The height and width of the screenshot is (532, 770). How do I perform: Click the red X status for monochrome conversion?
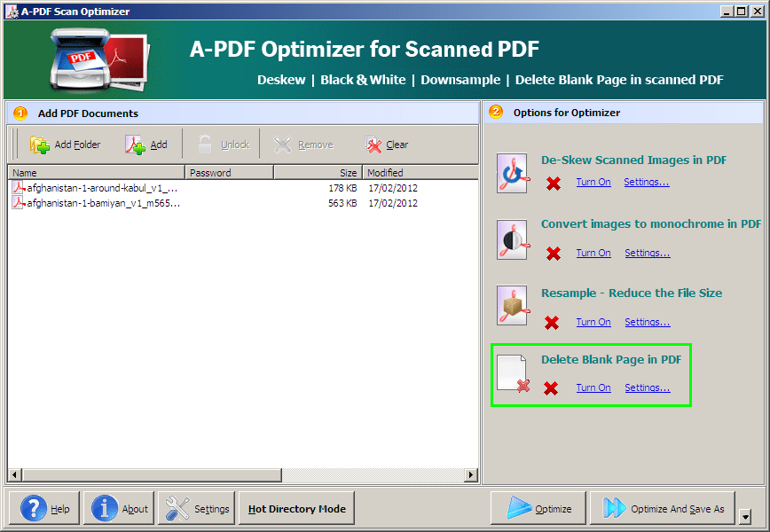pos(554,254)
